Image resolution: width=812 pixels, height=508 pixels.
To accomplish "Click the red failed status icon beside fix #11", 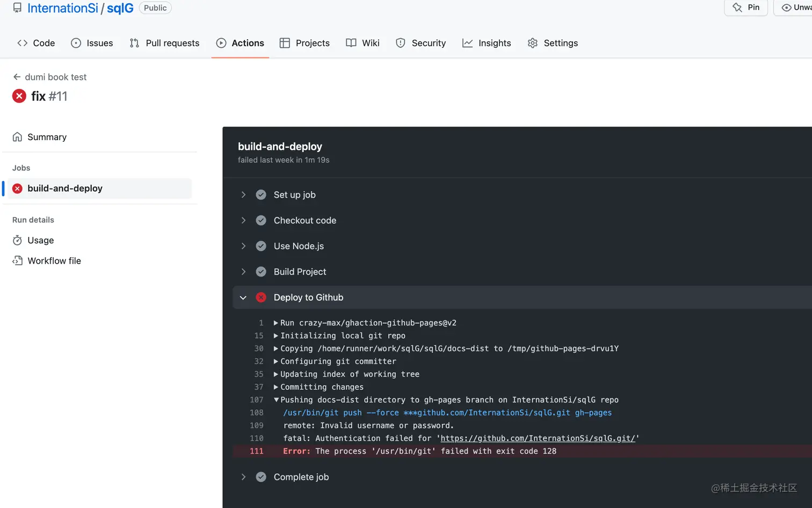I will 19,96.
